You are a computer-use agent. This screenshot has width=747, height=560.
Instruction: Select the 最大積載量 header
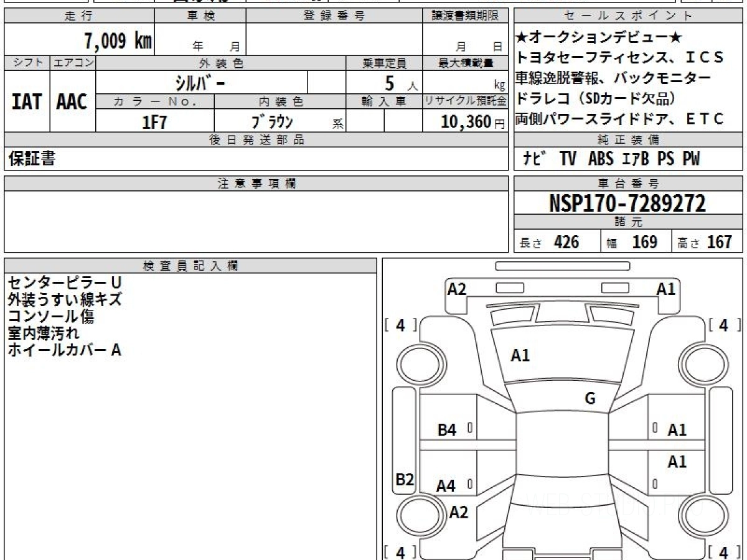click(465, 63)
